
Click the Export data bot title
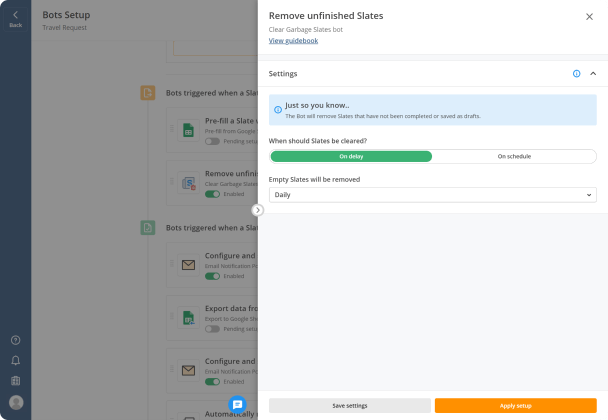point(231,308)
